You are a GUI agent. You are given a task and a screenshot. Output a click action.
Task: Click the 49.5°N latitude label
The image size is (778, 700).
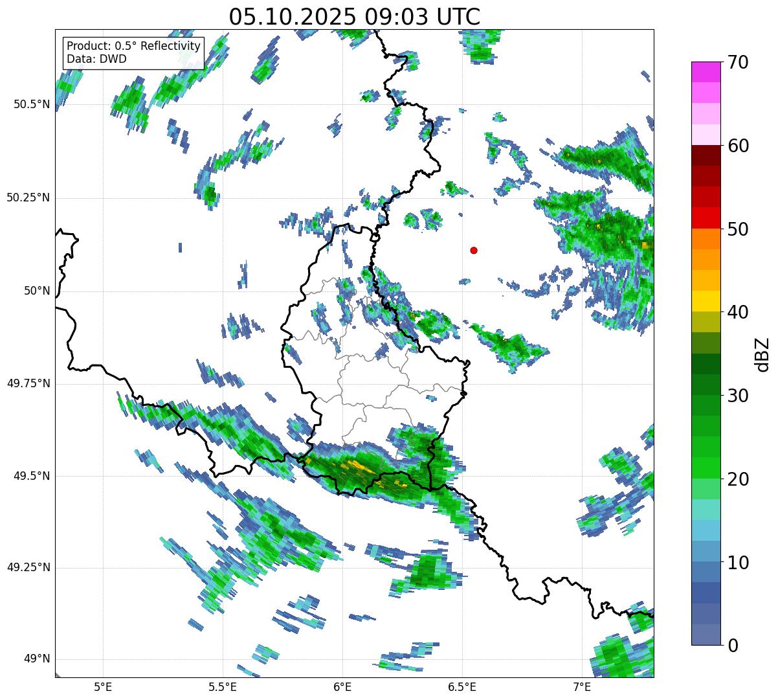[x=32, y=476]
